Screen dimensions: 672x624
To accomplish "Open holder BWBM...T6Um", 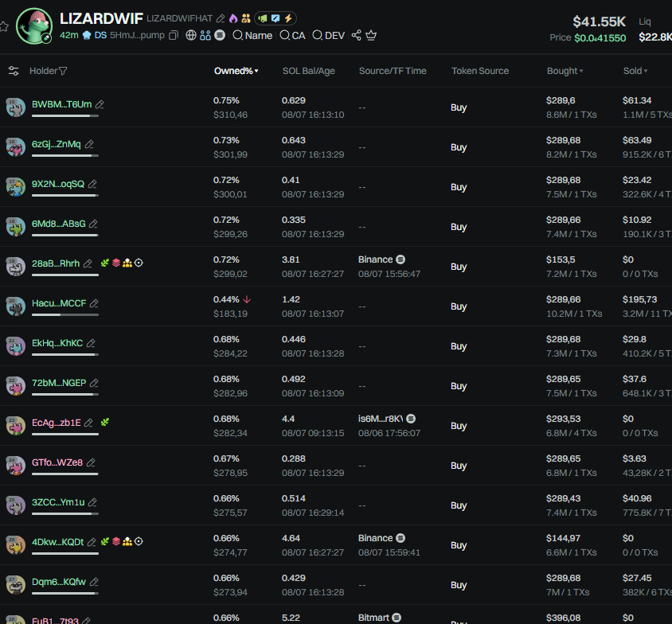I will tap(62, 104).
